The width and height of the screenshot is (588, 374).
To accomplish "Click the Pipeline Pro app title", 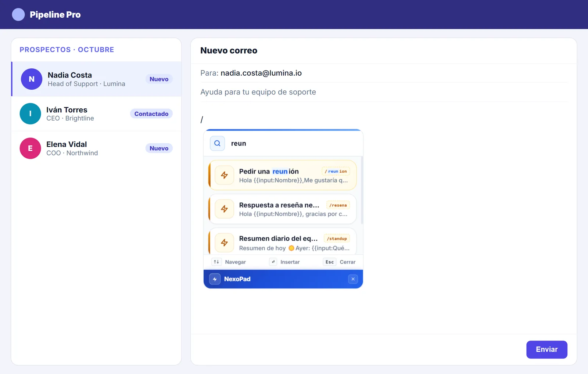I will tap(55, 15).
